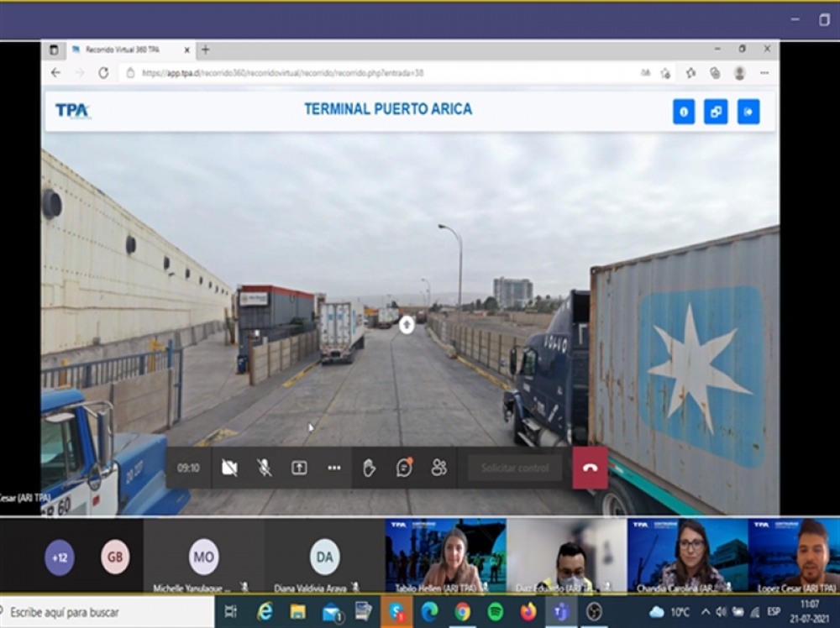The width and height of the screenshot is (840, 628).
Task: Open browser collections
Action: click(x=715, y=73)
